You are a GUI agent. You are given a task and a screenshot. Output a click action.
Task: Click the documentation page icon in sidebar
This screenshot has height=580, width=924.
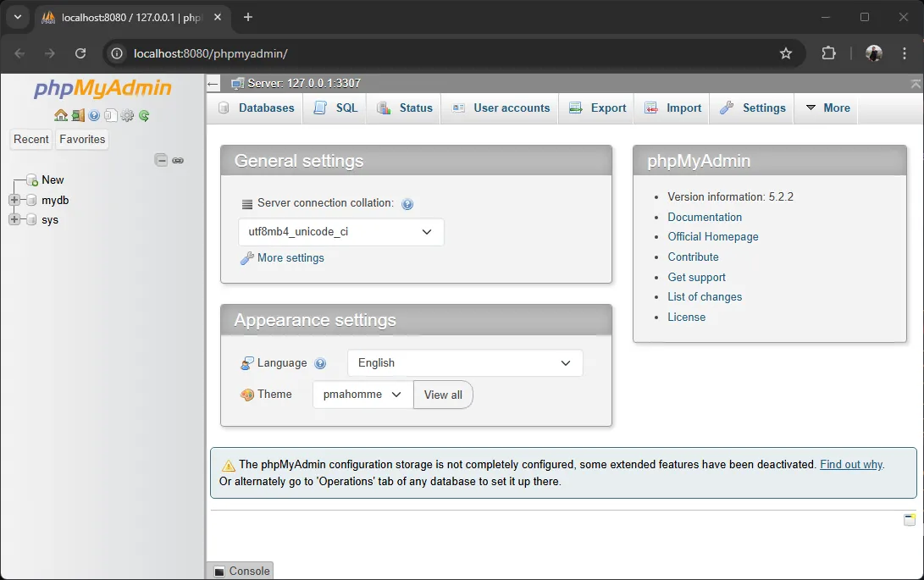tap(111, 115)
